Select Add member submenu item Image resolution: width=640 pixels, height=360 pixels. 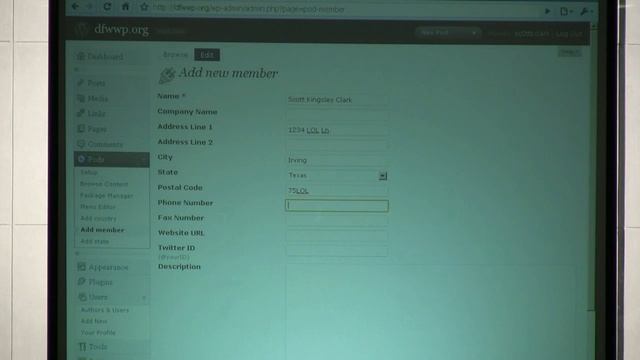pos(102,230)
